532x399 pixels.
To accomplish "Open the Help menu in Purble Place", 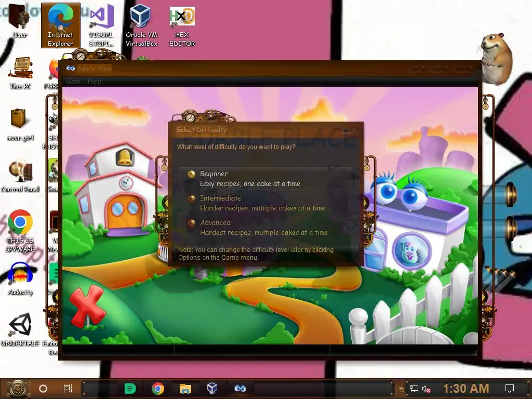I will pos(95,81).
